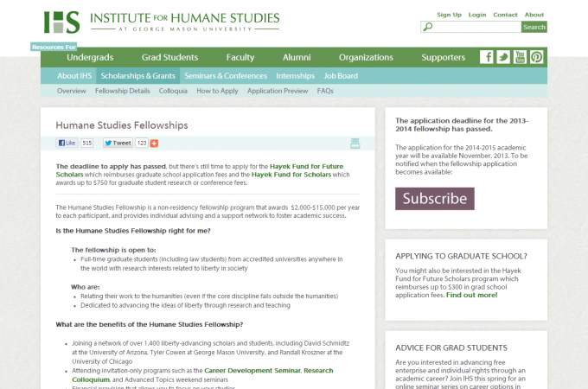Open the About link in header
The height and width of the screenshot is (389, 588).
coord(534,15)
